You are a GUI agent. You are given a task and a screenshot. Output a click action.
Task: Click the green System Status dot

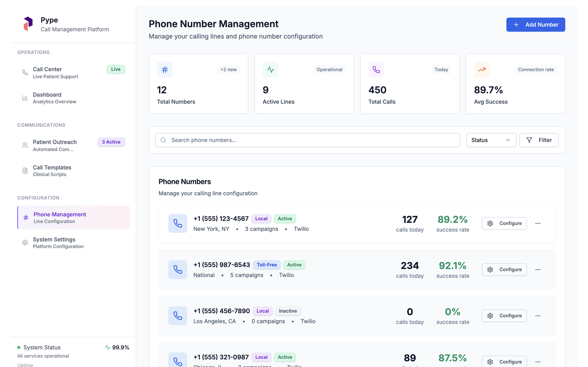point(19,347)
